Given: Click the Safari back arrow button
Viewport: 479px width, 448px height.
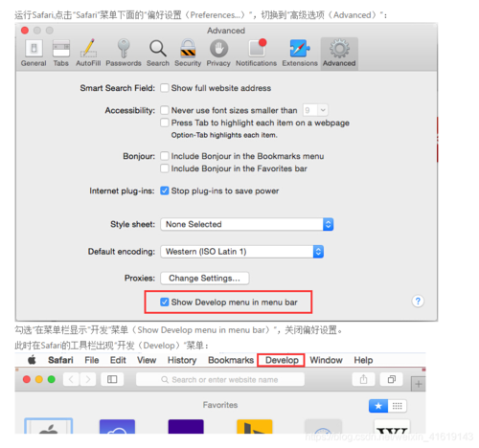Looking at the screenshot, I should coord(71,379).
